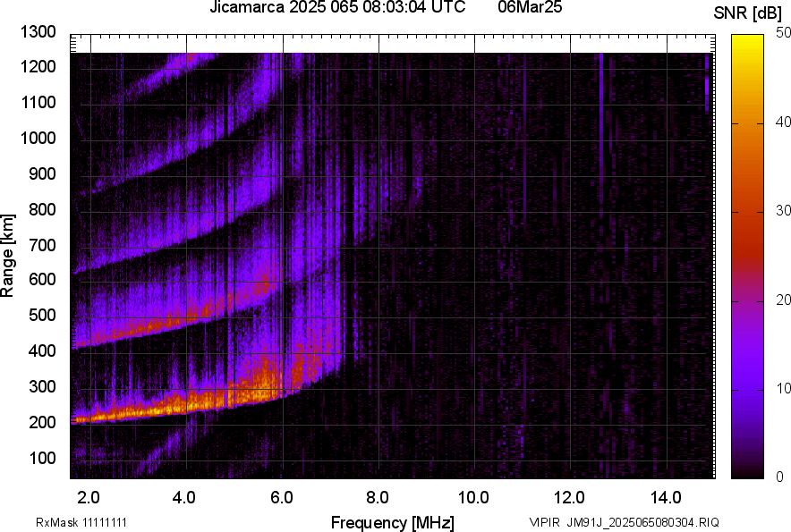Click the 8.0 MHz frequency tick label
The image size is (791, 532).
[379, 494]
